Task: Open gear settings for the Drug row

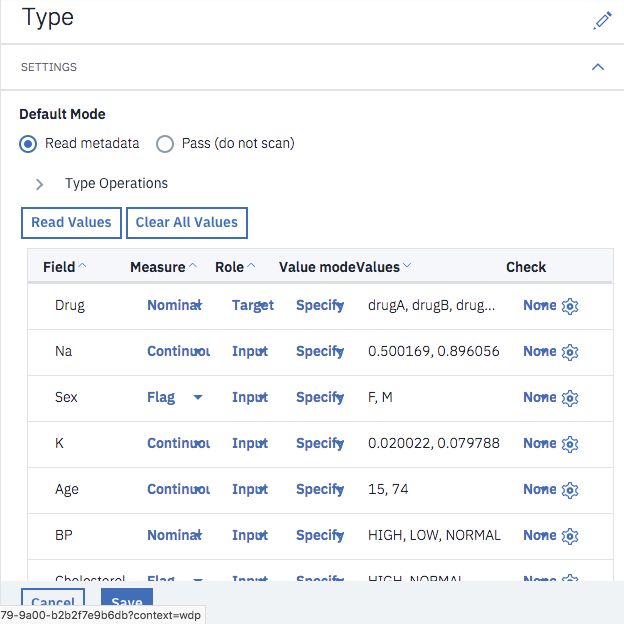Action: 570,306
